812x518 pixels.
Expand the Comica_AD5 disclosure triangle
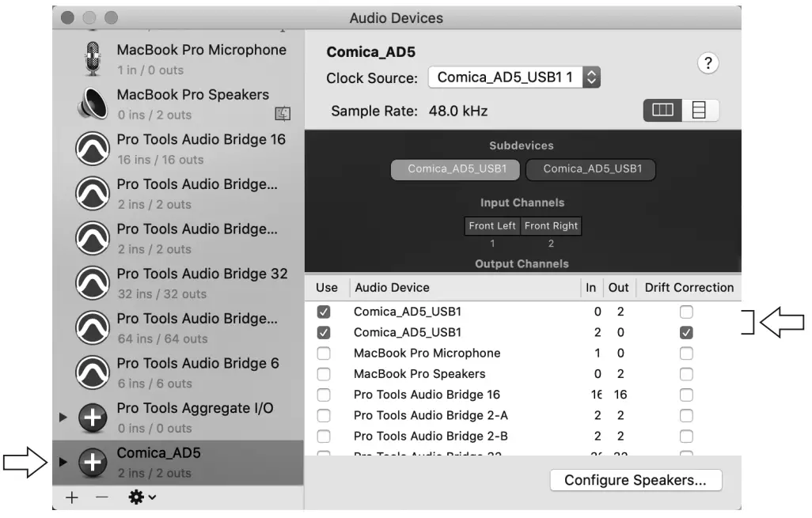pyautogui.click(x=63, y=462)
